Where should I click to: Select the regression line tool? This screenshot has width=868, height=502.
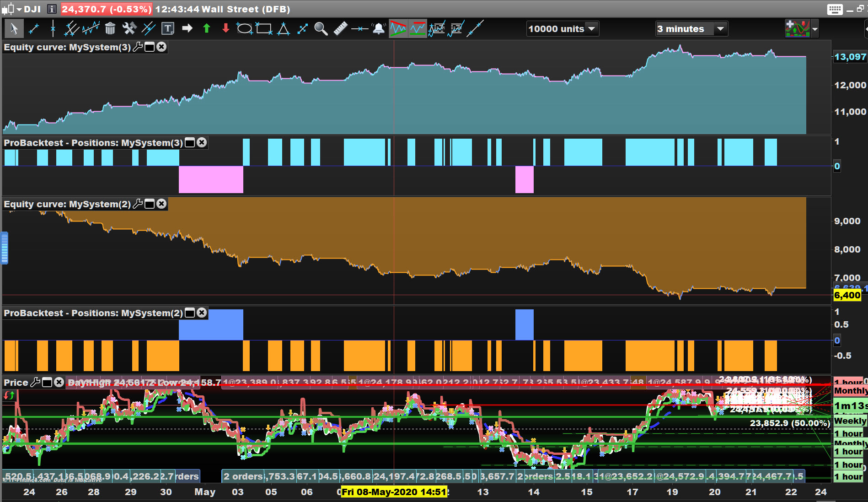91,28
